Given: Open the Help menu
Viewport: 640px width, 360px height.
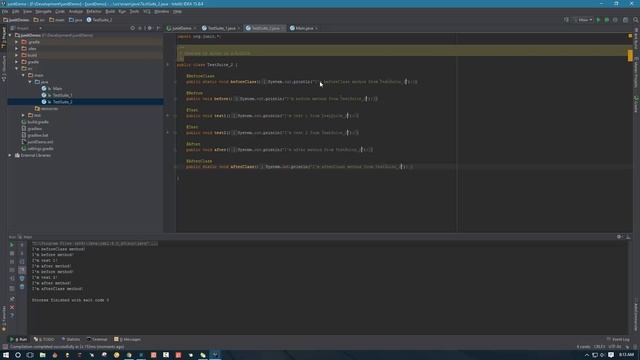Looking at the screenshot, I should (177, 11).
